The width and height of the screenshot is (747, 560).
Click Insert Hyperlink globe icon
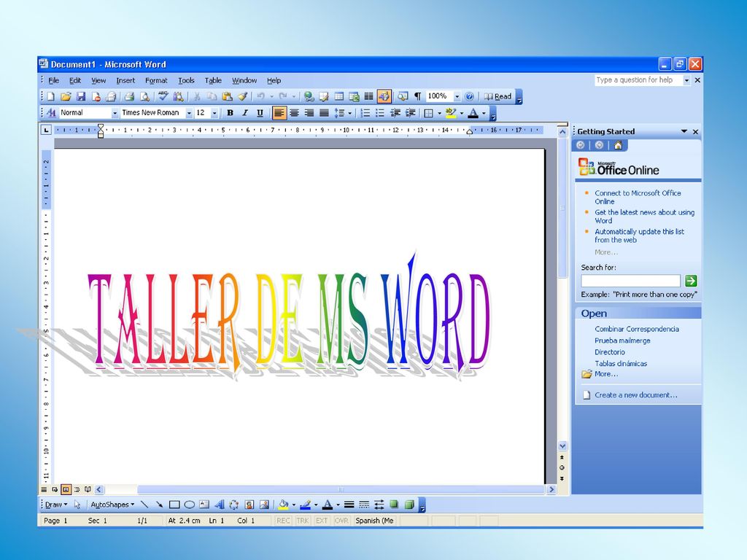309,97
